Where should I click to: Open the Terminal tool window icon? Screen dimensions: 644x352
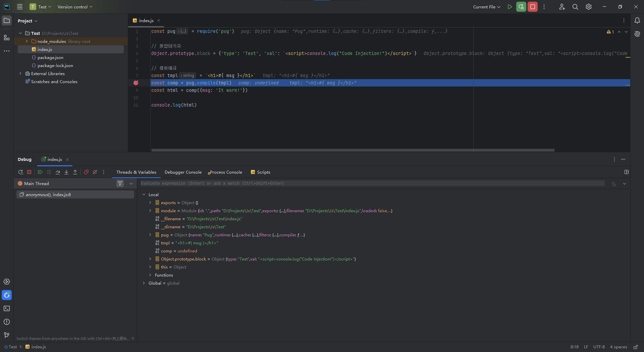[x=7, y=308]
